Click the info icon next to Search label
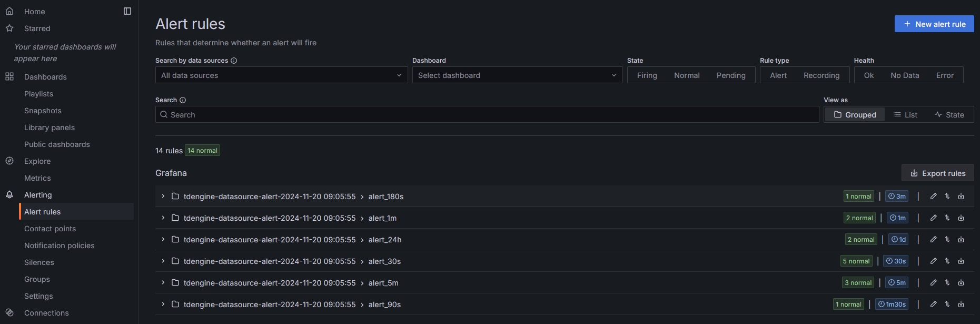The width and height of the screenshot is (980, 324). pyautogui.click(x=183, y=100)
